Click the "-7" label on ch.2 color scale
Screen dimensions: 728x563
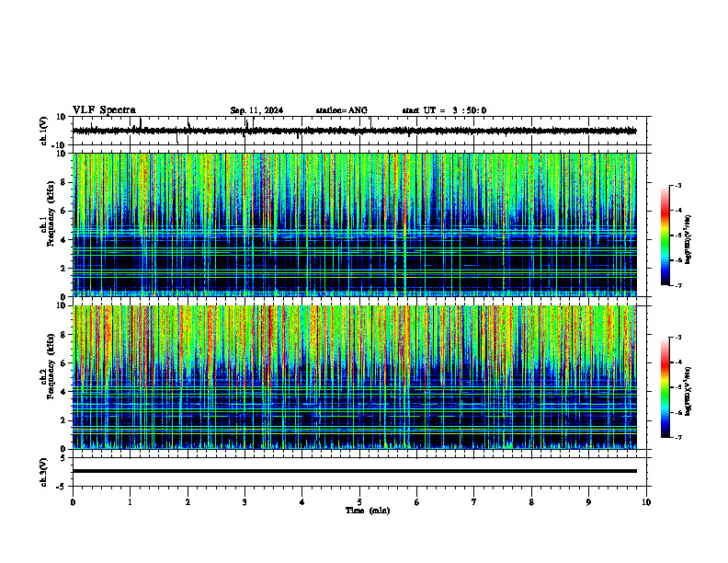click(x=678, y=437)
